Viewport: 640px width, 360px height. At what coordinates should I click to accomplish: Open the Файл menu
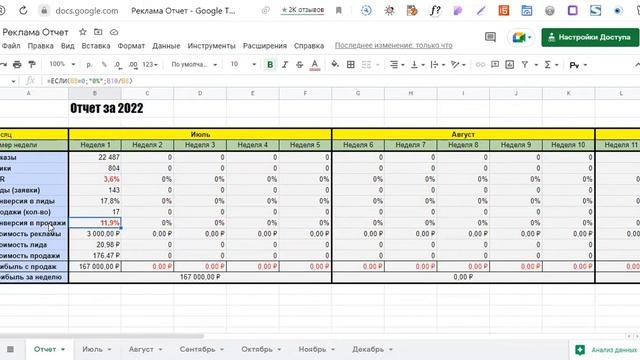click(11, 46)
